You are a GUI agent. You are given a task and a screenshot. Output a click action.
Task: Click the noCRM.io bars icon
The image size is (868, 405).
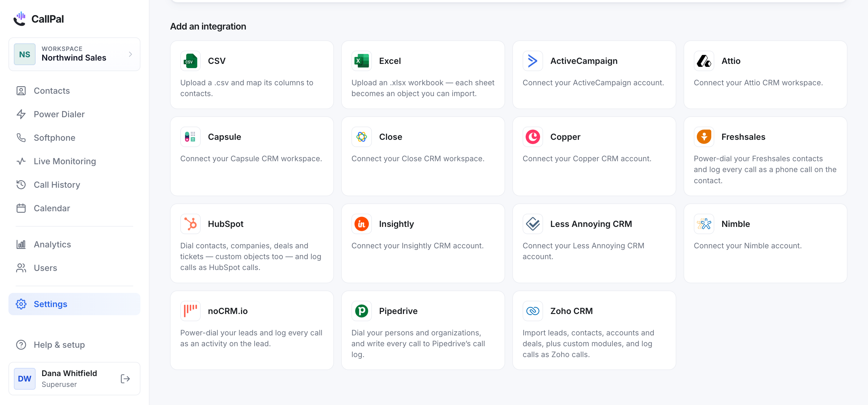point(190,311)
